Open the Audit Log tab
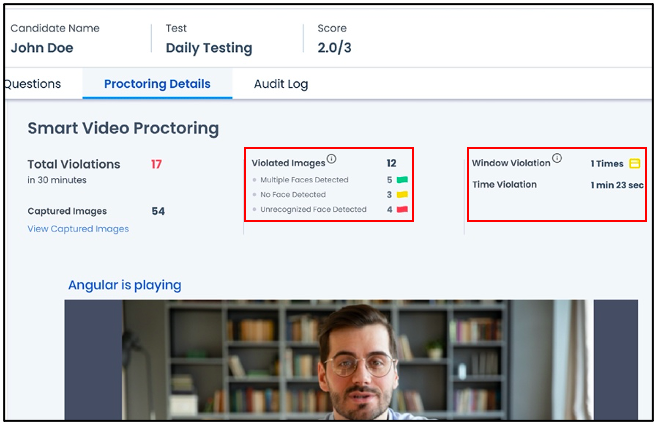 point(281,84)
